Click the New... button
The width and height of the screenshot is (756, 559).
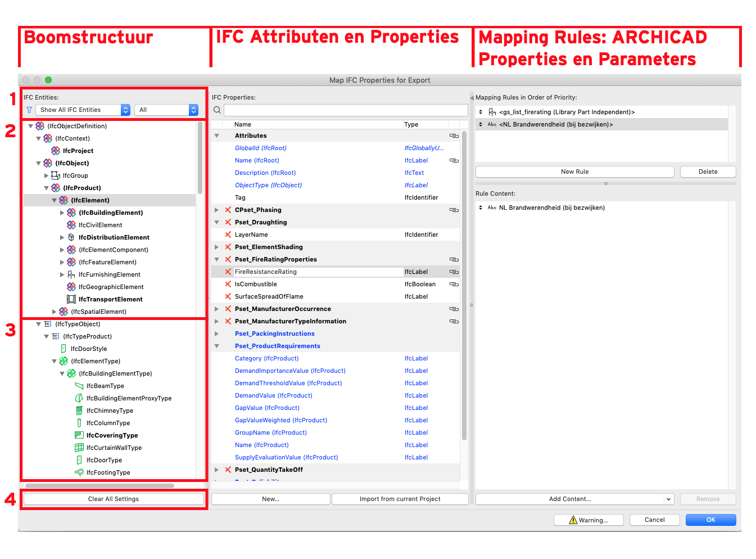click(271, 499)
